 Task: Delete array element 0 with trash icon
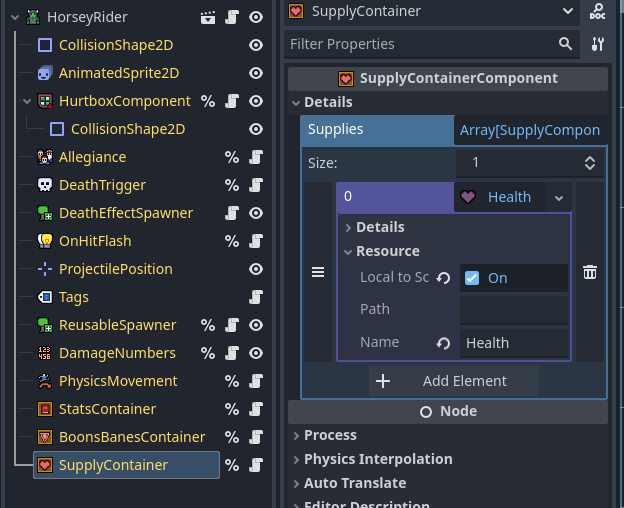click(x=590, y=272)
